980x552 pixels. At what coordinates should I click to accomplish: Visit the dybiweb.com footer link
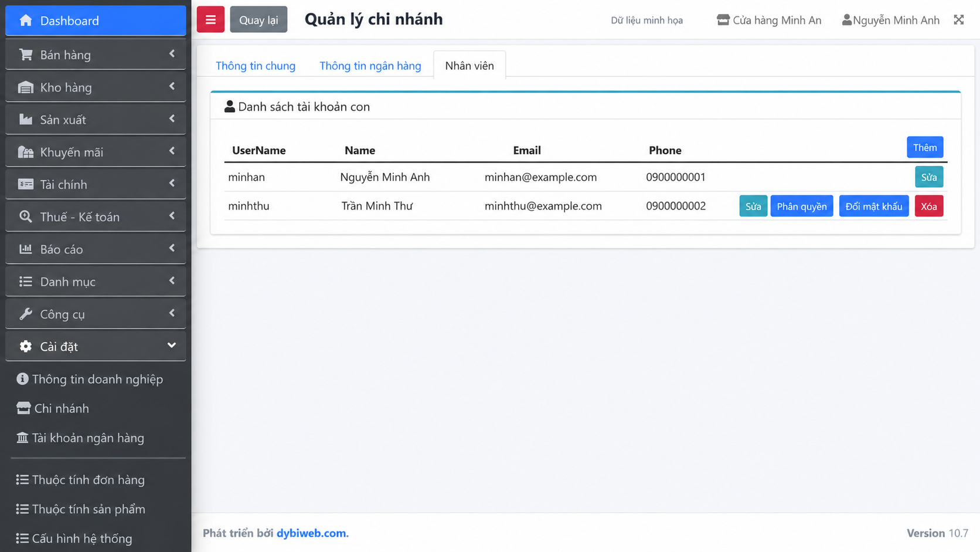pyautogui.click(x=311, y=533)
